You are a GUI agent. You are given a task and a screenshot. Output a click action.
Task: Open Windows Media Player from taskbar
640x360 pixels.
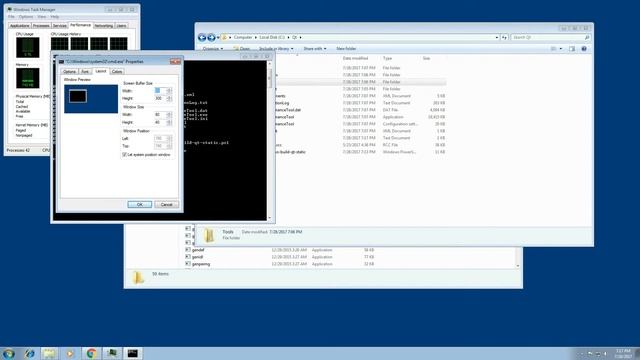(70, 353)
